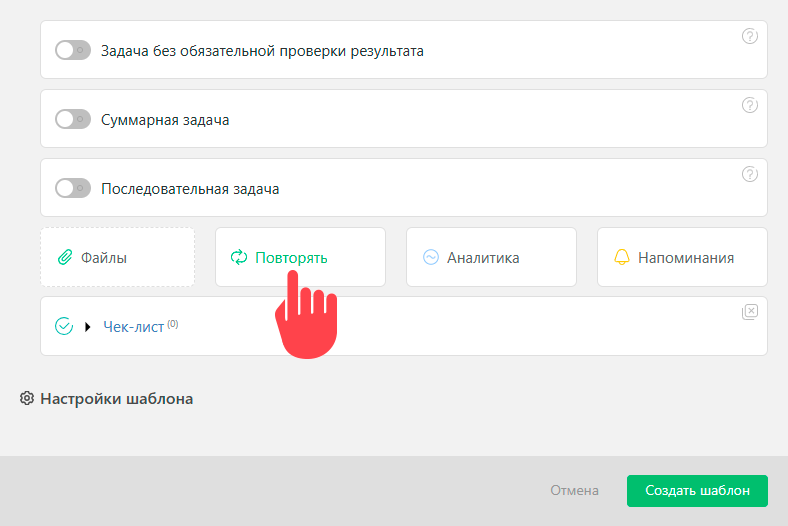
Task: Expand the Чек-лист disclosure triangle
Action: 87,327
